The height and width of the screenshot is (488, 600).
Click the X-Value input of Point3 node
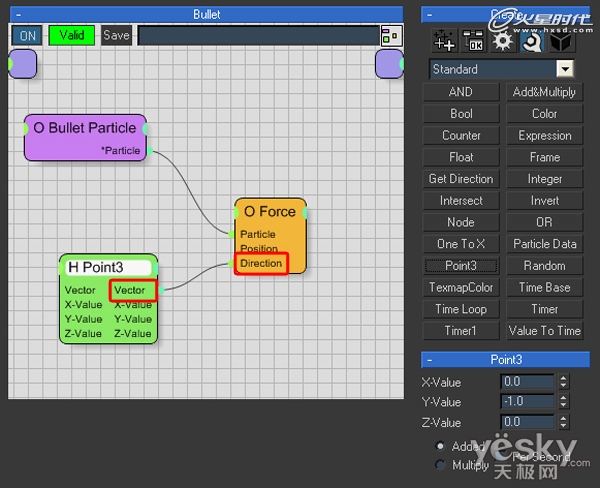click(x=83, y=305)
